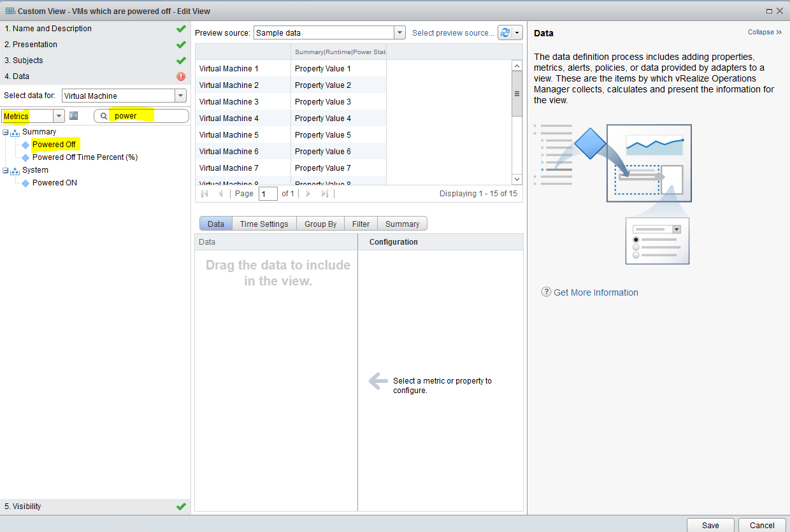Click the search magnifier icon
The width and height of the screenshot is (790, 532).
[x=104, y=116]
